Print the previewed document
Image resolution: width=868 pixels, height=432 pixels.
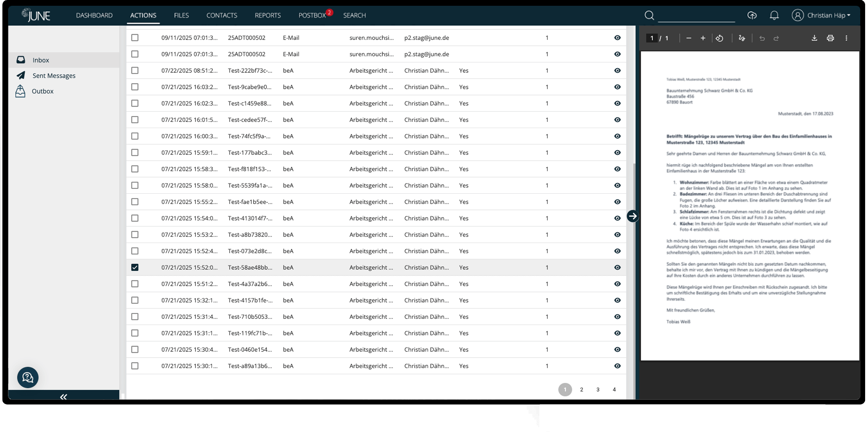(830, 38)
